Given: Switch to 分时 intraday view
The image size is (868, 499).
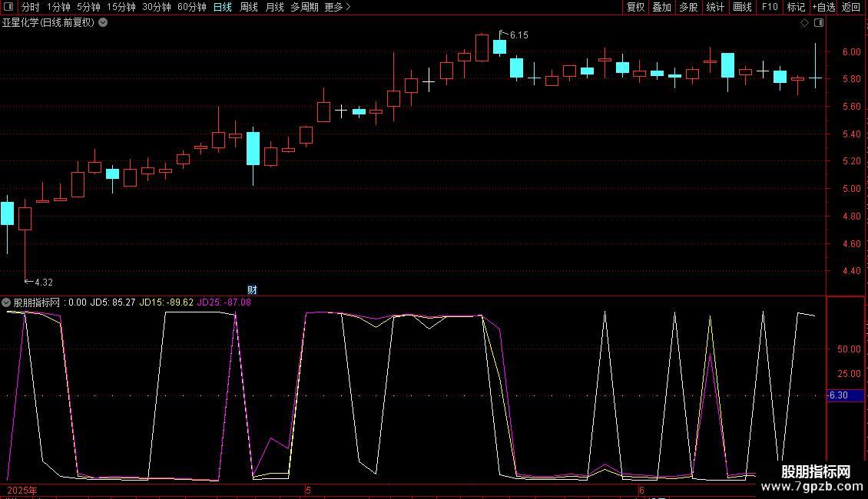Looking at the screenshot, I should (31, 7).
